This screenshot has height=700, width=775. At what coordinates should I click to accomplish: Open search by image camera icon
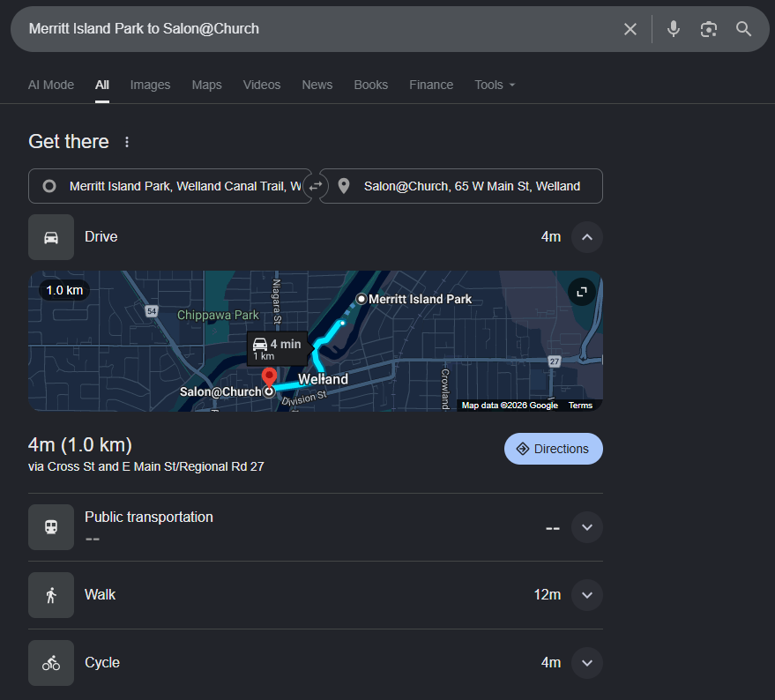[708, 29]
